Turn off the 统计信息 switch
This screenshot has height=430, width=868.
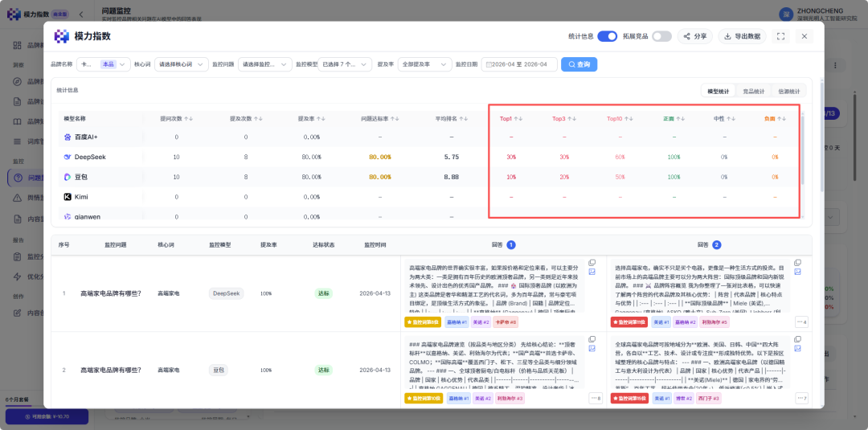pyautogui.click(x=608, y=36)
